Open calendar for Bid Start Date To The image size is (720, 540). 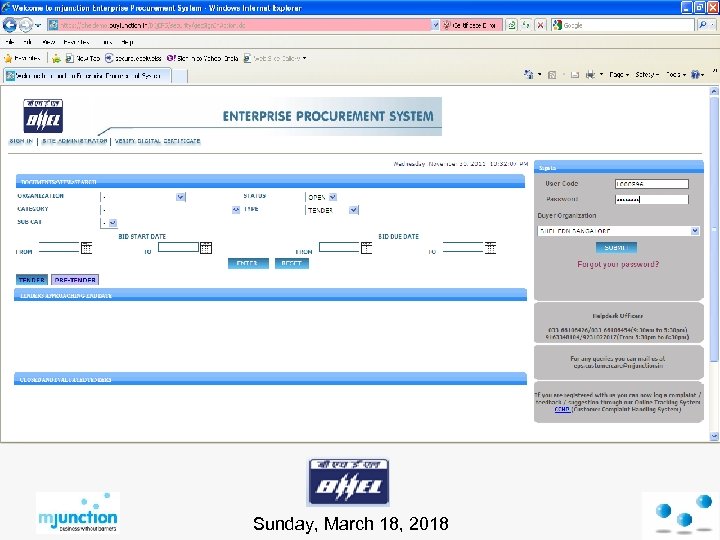click(206, 248)
